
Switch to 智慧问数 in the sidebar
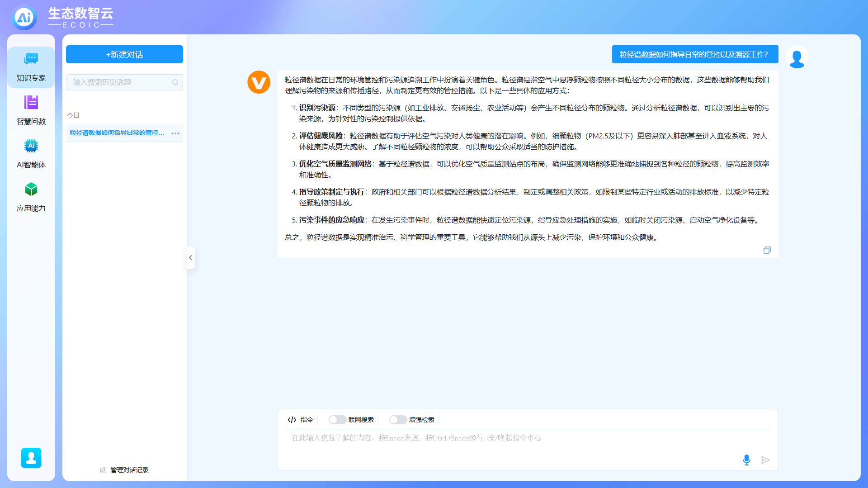tap(31, 110)
